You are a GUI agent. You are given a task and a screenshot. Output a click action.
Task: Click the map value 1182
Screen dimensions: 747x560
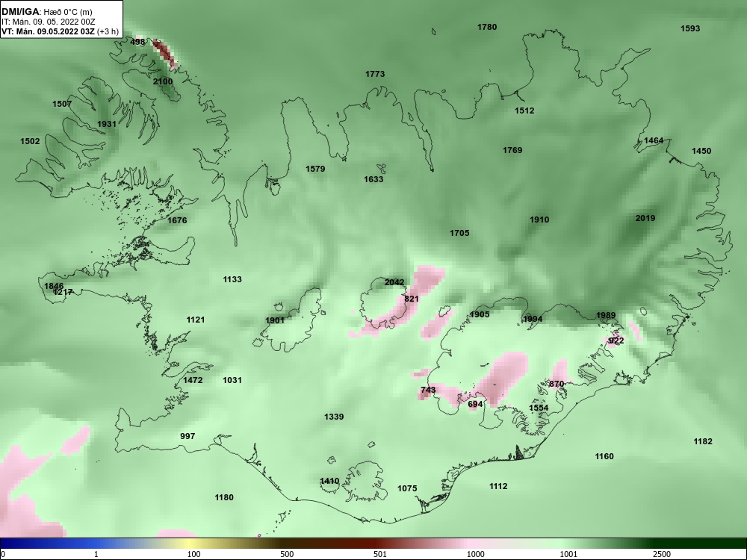pyautogui.click(x=703, y=441)
